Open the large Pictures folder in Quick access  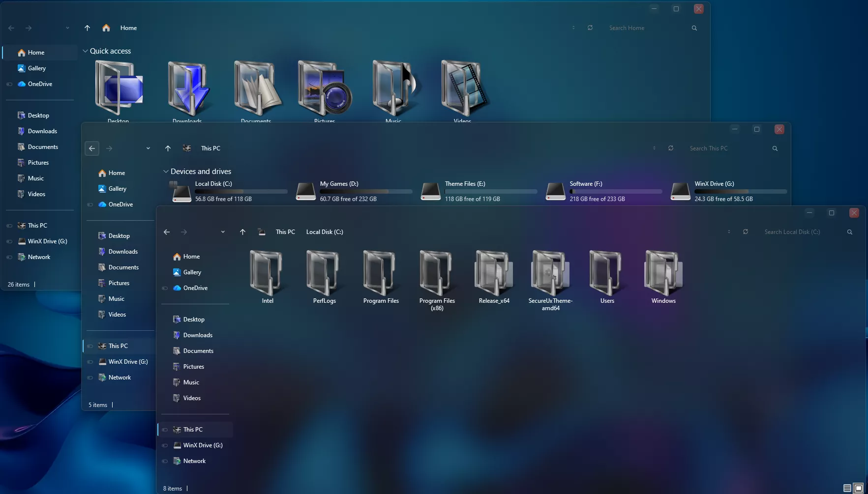click(324, 89)
